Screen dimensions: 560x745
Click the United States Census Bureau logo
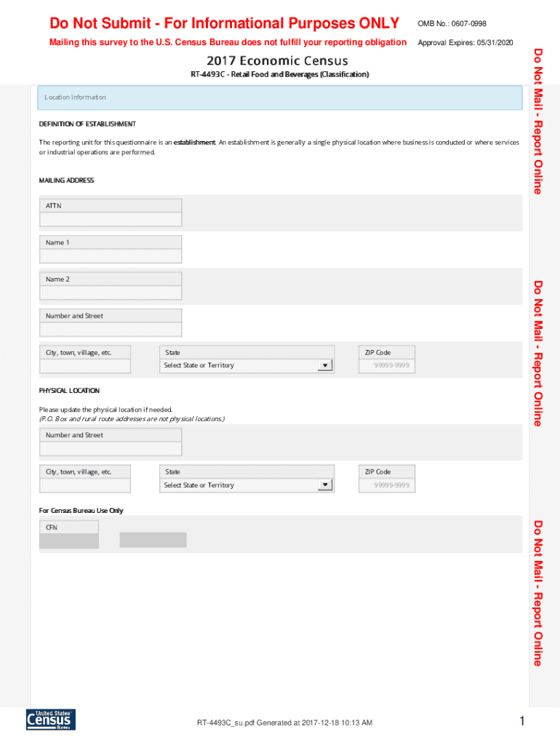[x=50, y=719]
